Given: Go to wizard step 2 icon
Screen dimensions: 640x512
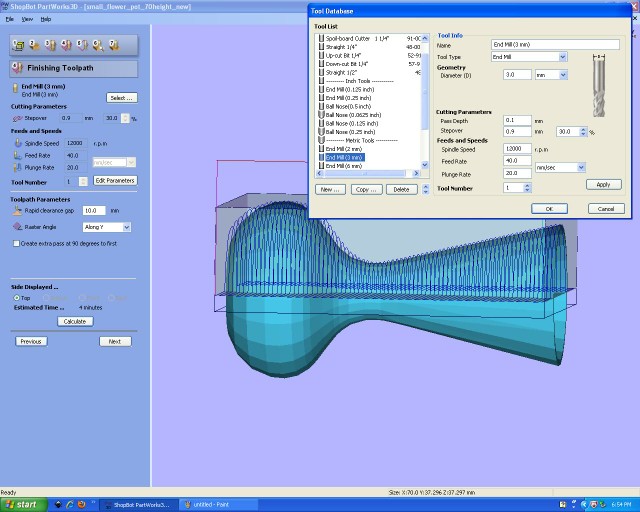Looking at the screenshot, I should [34, 45].
